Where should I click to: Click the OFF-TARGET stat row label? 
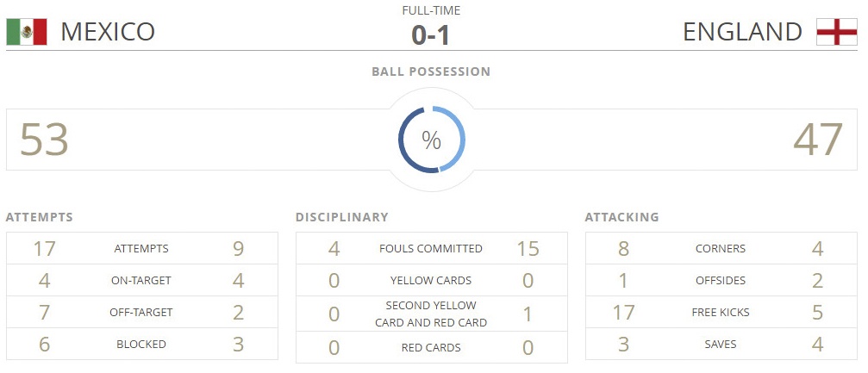tap(141, 312)
